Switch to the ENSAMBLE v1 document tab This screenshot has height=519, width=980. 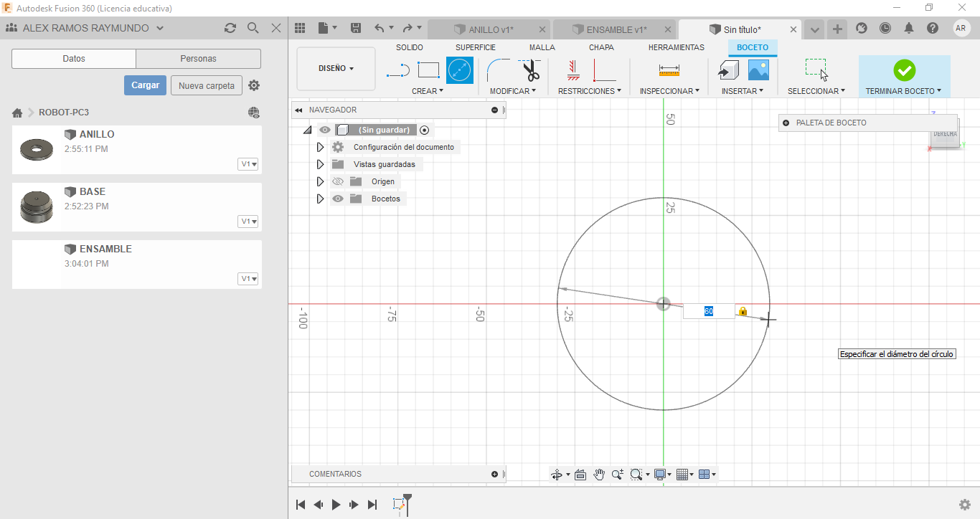[616, 29]
